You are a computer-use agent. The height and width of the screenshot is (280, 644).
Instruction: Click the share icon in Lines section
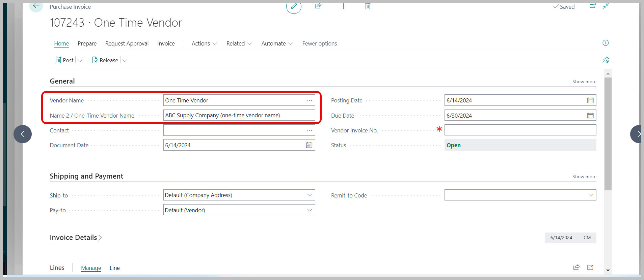[x=576, y=267]
